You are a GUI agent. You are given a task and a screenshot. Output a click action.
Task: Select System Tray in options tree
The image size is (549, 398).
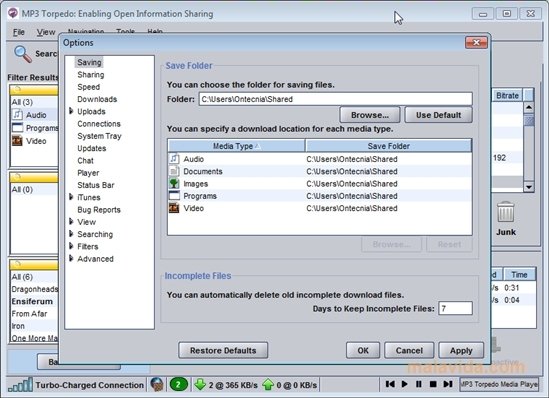click(x=99, y=136)
